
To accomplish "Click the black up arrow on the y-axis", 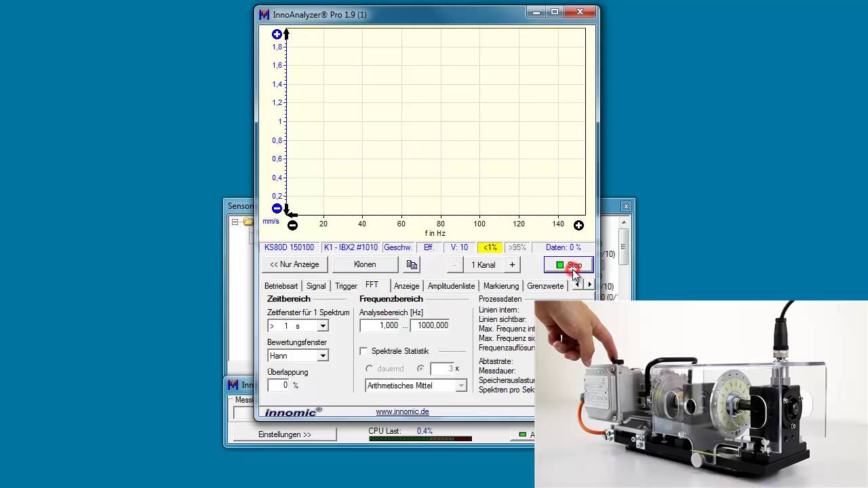I will pos(286,34).
